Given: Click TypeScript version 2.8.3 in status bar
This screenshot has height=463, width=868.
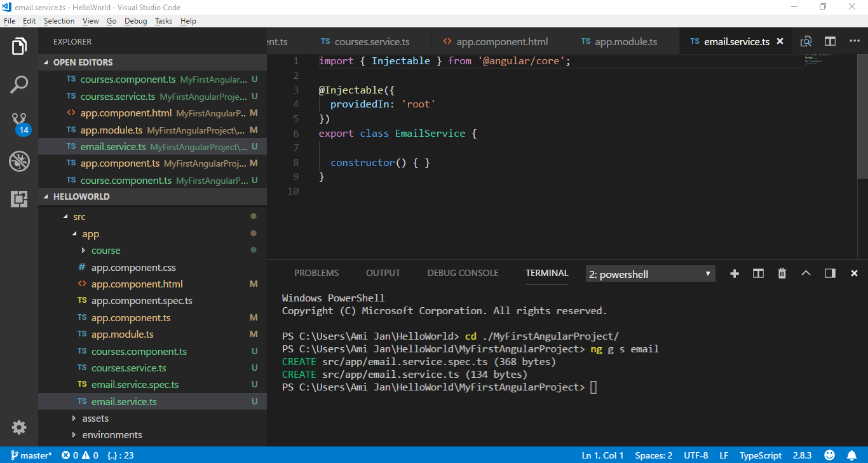Looking at the screenshot, I should [x=802, y=455].
